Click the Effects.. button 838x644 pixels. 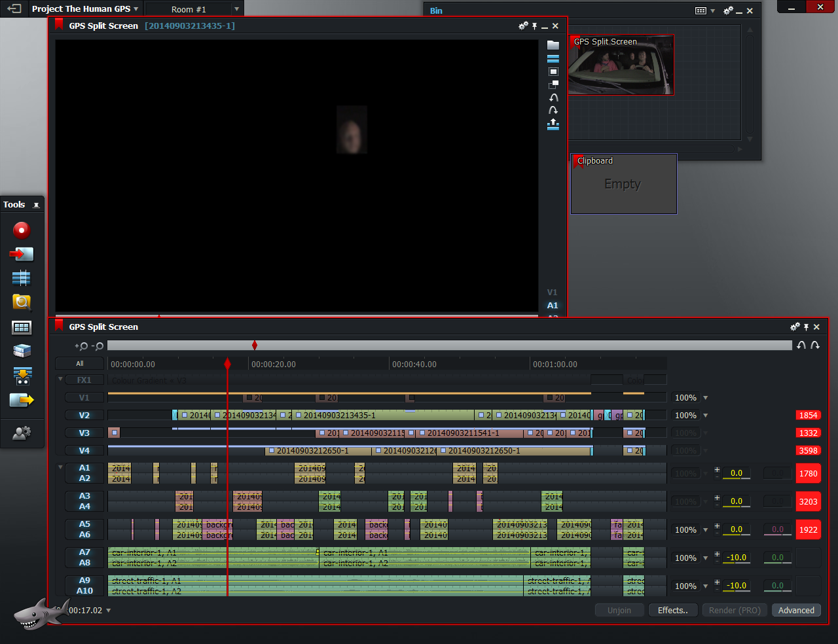[x=673, y=611]
